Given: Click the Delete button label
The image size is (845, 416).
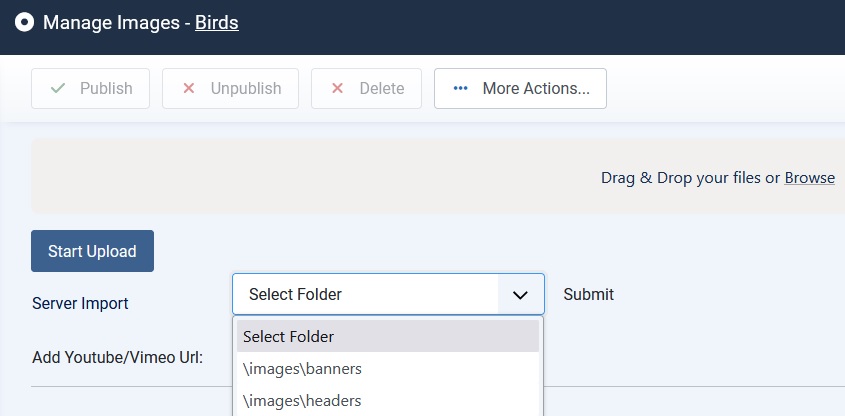Looking at the screenshot, I should [382, 88].
